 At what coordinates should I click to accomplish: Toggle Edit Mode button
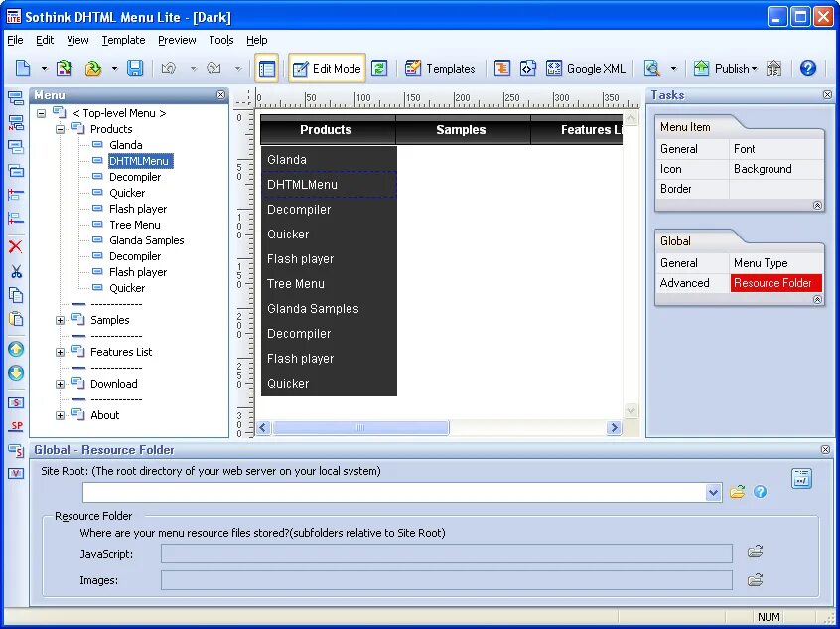[327, 69]
